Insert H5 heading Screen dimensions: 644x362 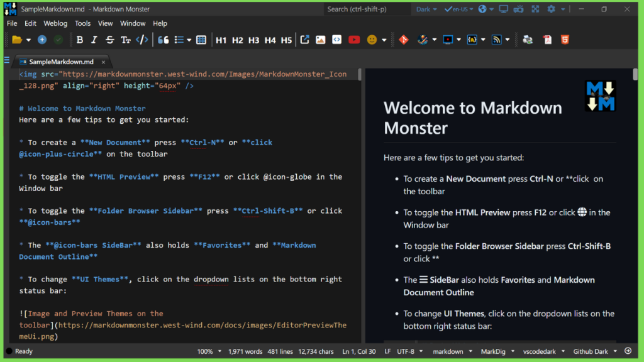286,40
